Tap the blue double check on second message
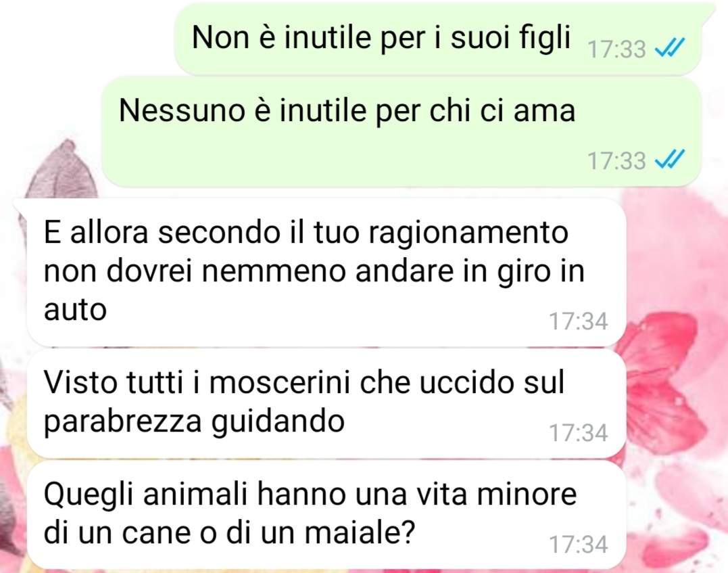The width and height of the screenshot is (728, 573). click(x=669, y=160)
